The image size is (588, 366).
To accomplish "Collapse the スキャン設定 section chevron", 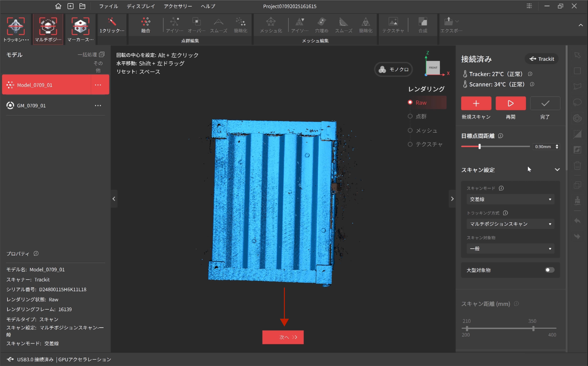I will (557, 170).
